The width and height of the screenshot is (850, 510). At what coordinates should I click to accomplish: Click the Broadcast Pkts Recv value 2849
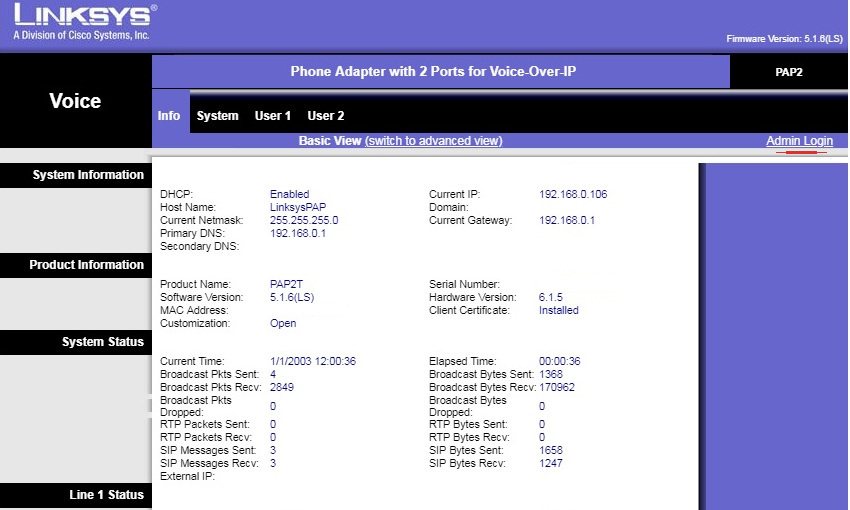281,387
